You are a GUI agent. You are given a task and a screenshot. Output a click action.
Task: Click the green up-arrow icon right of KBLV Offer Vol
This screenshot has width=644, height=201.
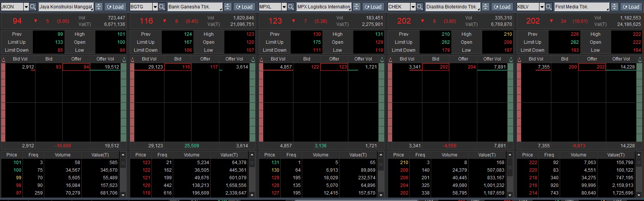click(640, 59)
